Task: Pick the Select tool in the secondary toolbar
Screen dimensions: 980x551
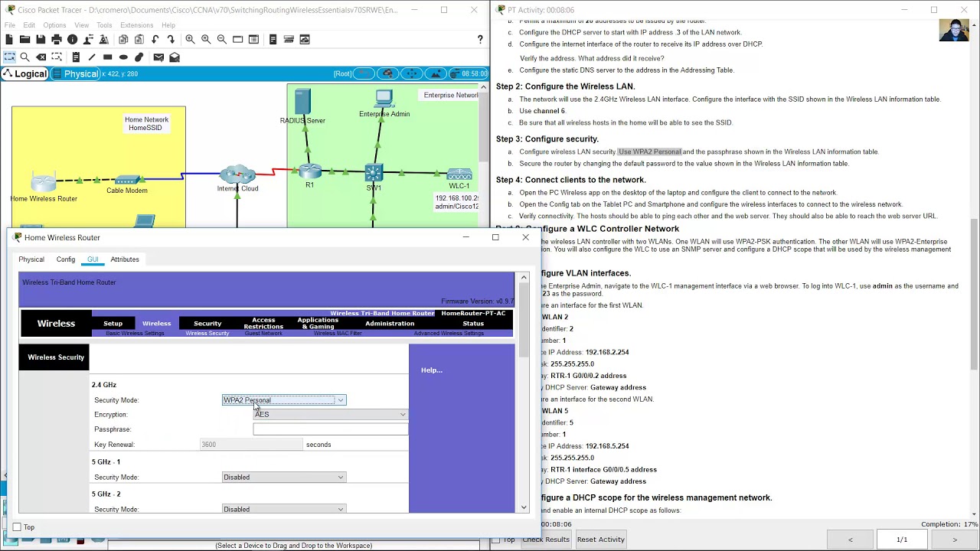Action: (x=9, y=57)
